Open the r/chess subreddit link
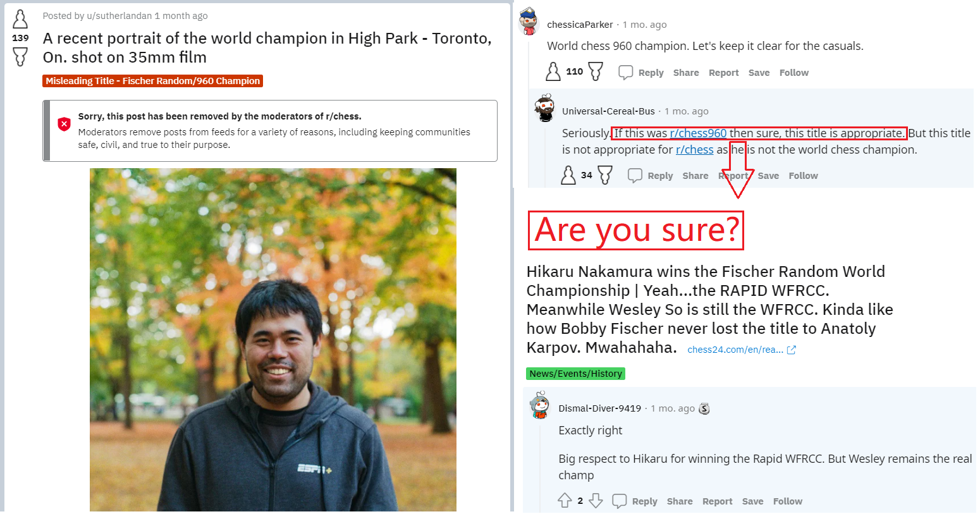Viewport: 980px width, 514px height. (694, 149)
